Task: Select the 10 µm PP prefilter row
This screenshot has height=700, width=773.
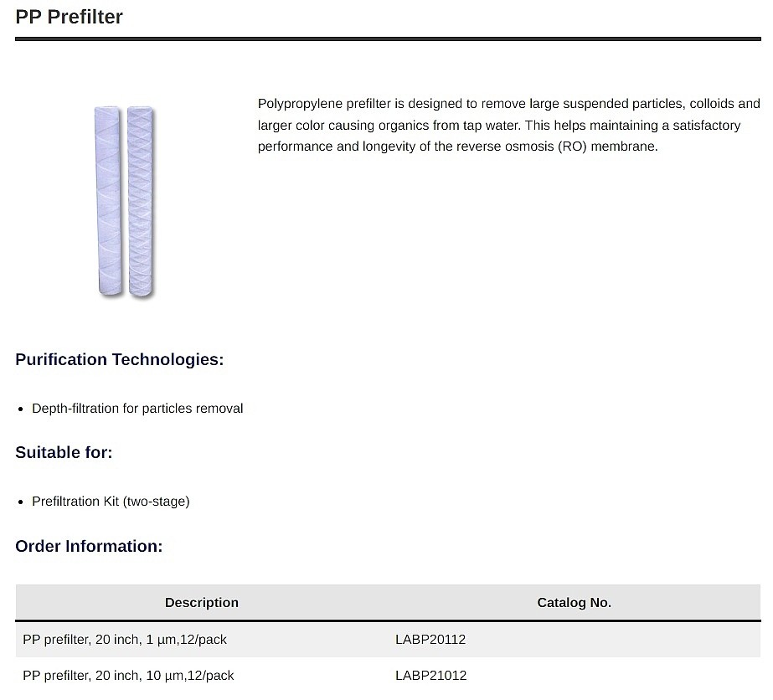Action: (388, 676)
